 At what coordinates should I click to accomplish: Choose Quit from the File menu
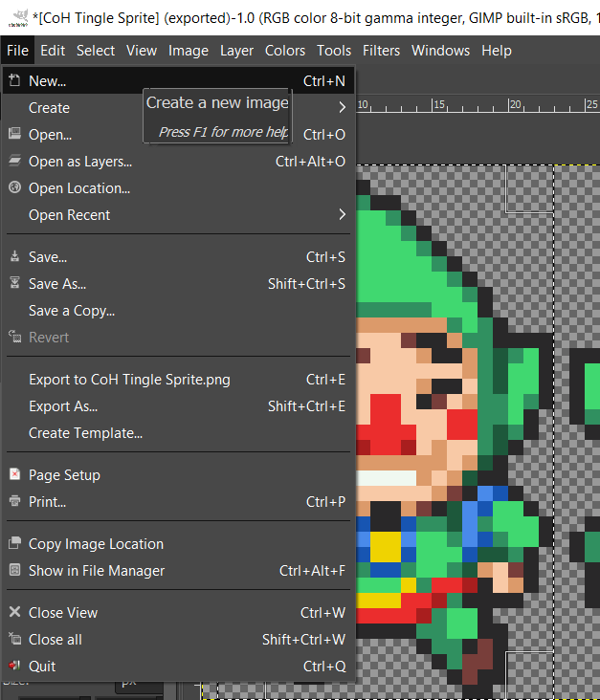[x=179, y=667]
